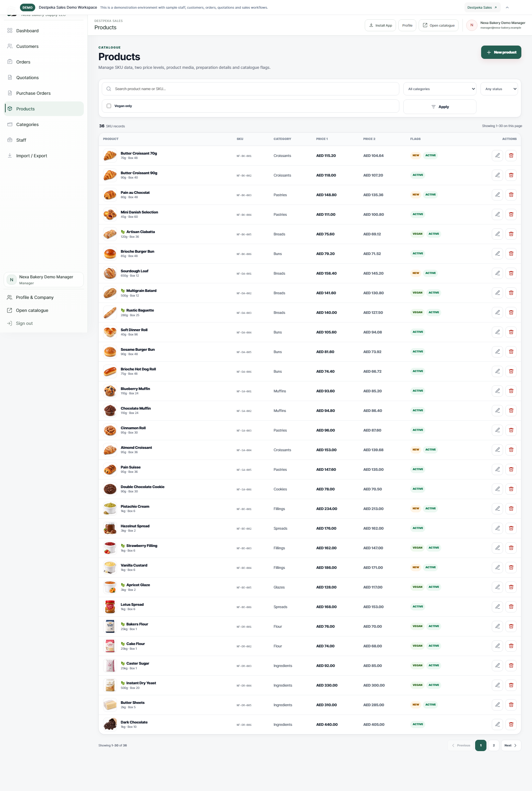Image resolution: width=532 pixels, height=791 pixels.
Task: Open the All categories dropdown
Action: coord(440,89)
